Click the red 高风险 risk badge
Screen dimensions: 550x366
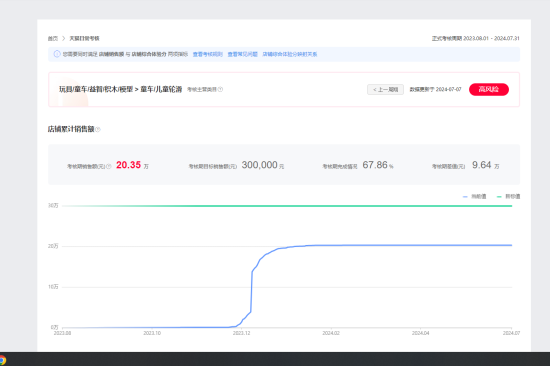point(489,89)
